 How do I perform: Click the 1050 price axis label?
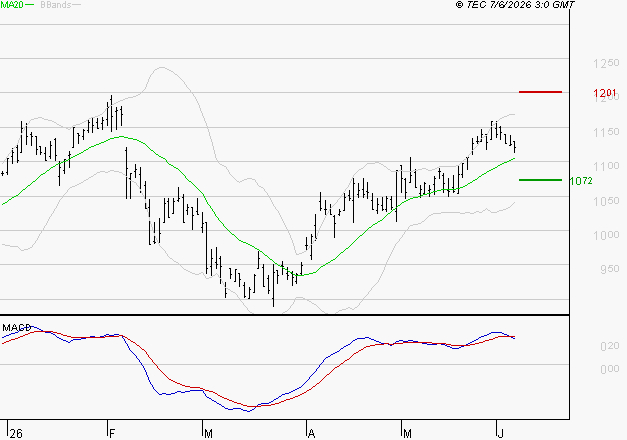(606, 201)
